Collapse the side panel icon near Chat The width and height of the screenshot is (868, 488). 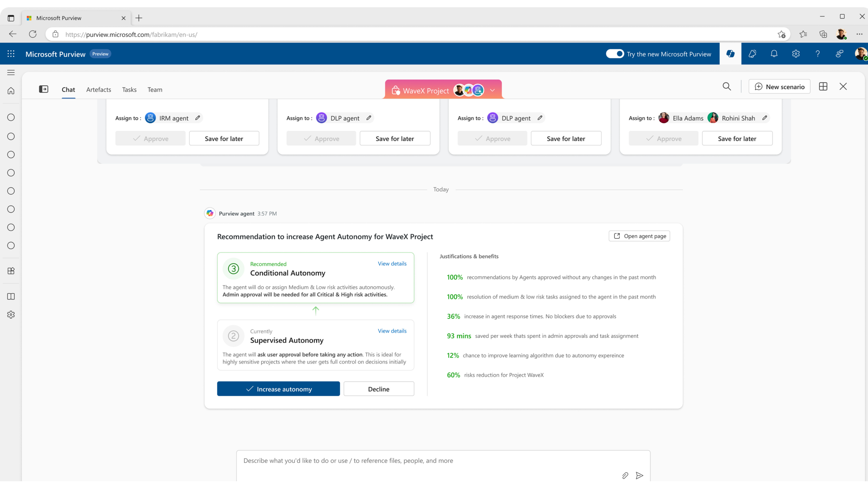point(43,89)
